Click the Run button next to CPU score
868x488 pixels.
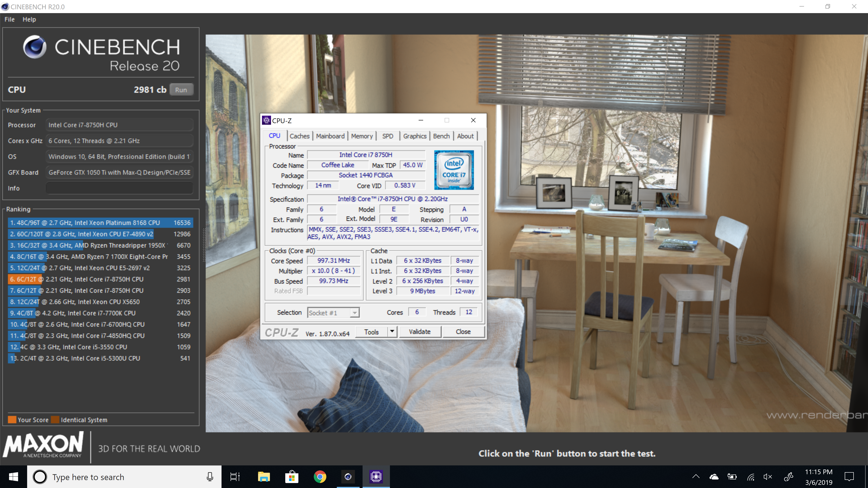(181, 90)
